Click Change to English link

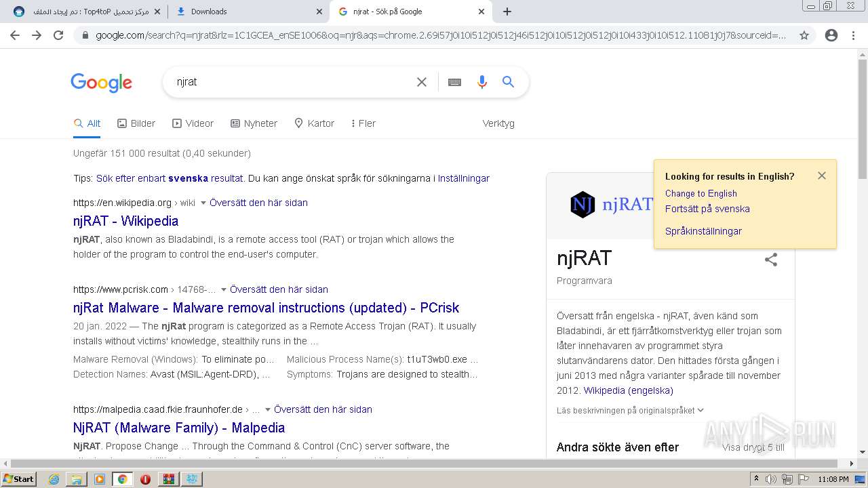point(701,193)
